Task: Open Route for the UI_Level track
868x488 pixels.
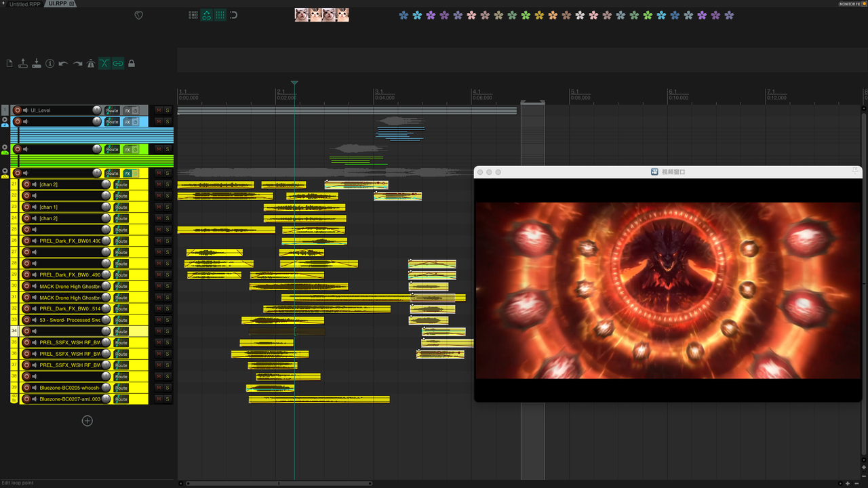Action: [112, 110]
